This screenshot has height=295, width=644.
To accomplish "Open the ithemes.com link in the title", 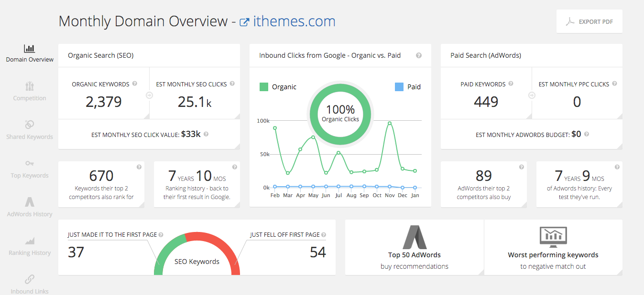I will click(x=294, y=21).
